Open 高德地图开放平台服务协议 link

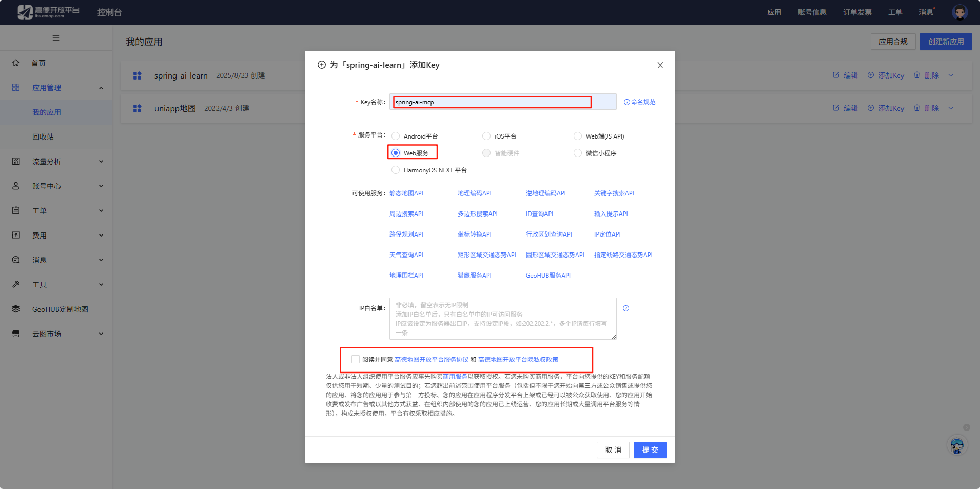[x=432, y=360]
